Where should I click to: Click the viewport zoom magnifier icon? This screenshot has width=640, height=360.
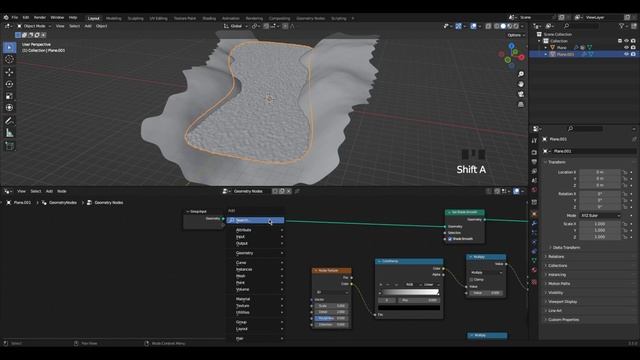click(521, 74)
